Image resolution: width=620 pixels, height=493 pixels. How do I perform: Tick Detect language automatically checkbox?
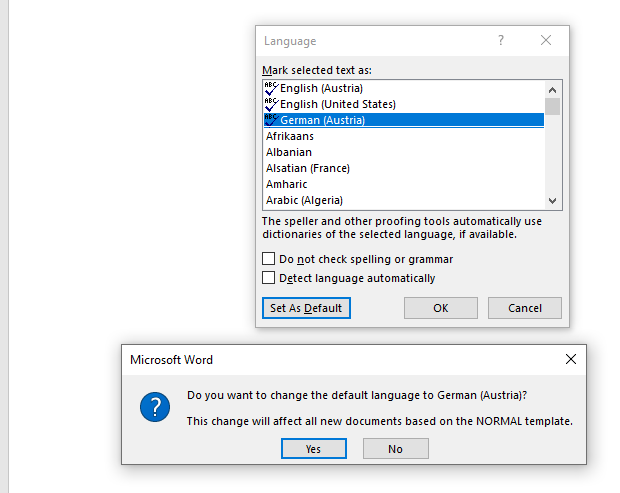(268, 278)
